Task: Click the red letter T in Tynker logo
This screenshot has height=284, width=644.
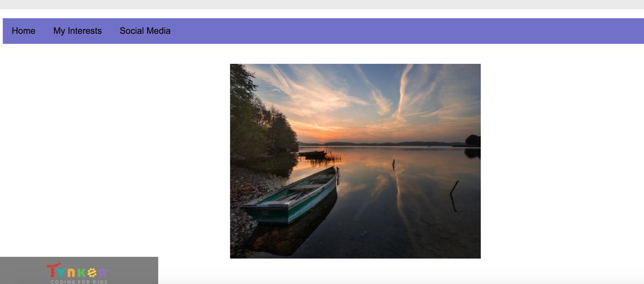Action: tap(53, 270)
